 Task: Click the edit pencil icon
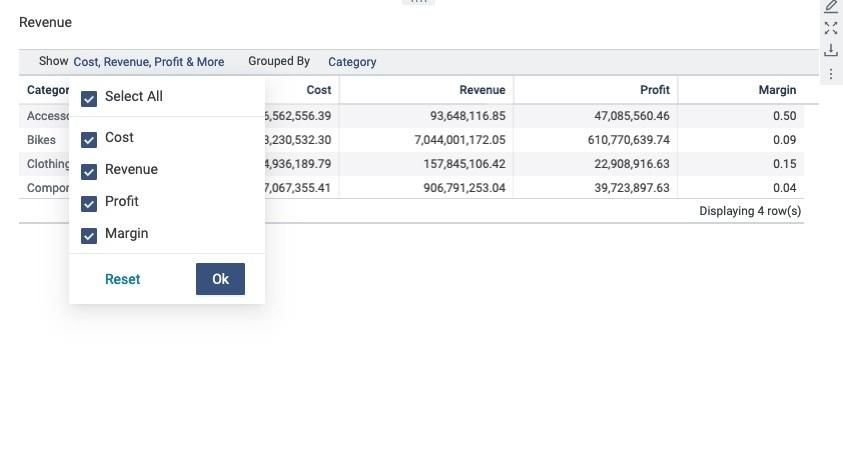pos(831,6)
